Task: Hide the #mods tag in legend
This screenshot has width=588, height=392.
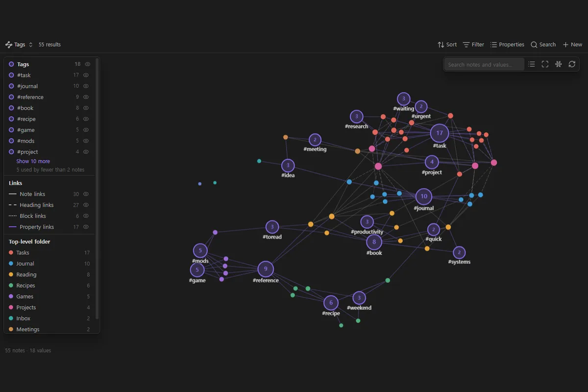Action: (x=86, y=141)
